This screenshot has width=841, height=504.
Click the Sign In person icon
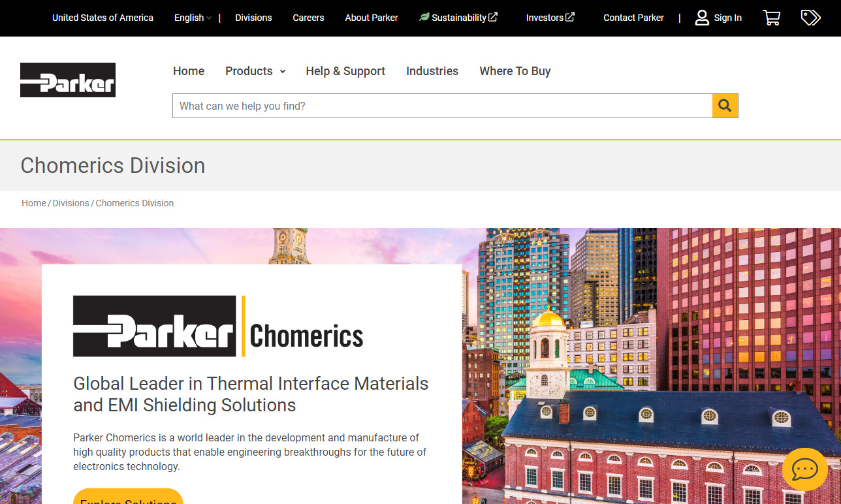coord(702,18)
